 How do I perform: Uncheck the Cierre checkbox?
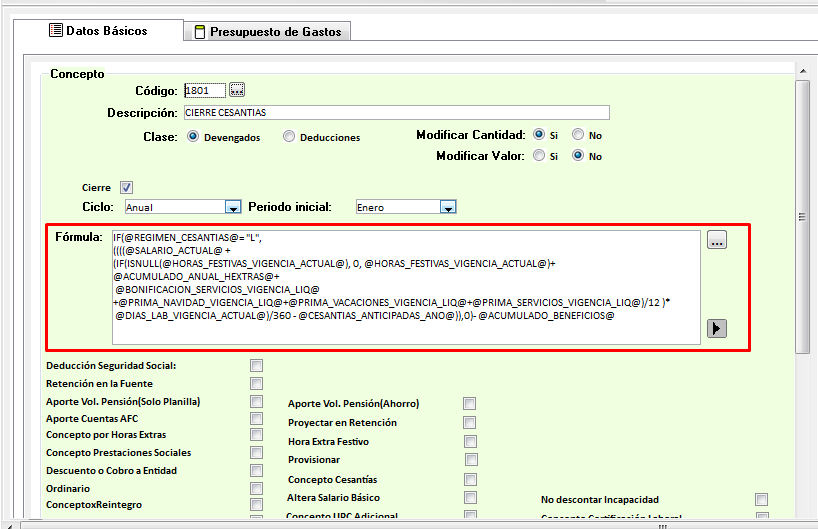point(126,187)
